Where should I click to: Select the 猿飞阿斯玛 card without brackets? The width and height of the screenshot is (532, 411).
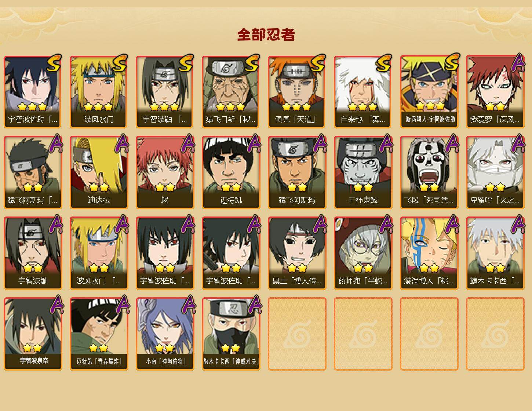pyautogui.click(x=297, y=172)
